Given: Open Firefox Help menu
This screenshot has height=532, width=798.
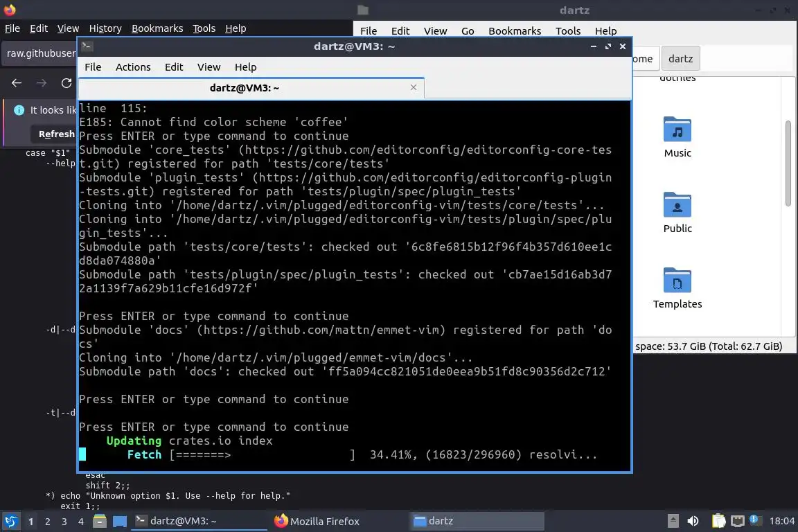Looking at the screenshot, I should coord(236,28).
